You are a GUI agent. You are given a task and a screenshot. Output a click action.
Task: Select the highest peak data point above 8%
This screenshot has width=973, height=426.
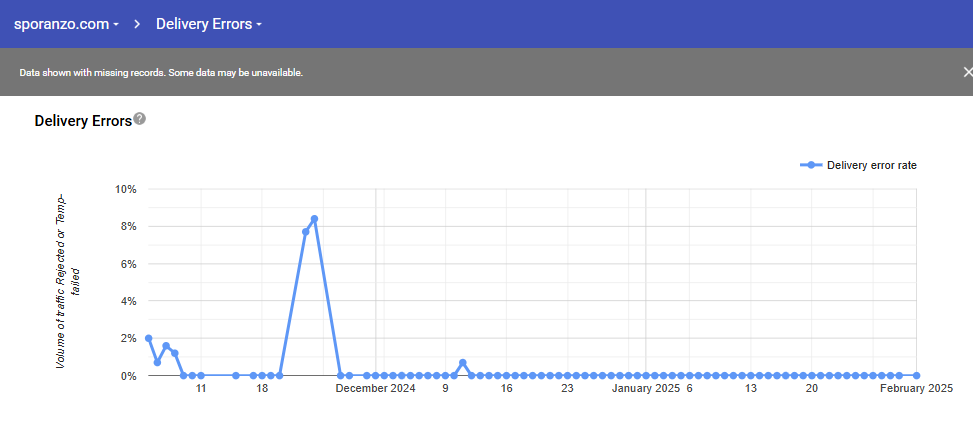tap(314, 219)
